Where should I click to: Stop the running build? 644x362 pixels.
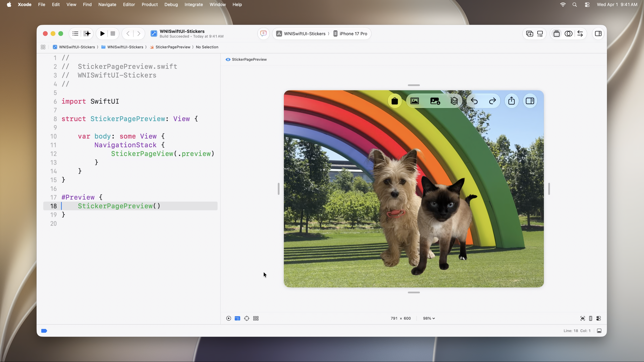click(x=113, y=33)
